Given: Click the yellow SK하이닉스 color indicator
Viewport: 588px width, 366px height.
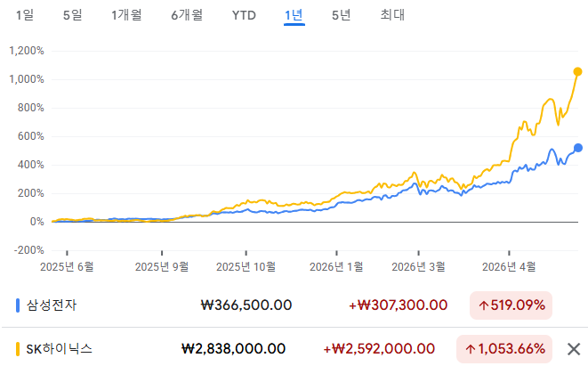Looking at the screenshot, I should tap(18, 349).
